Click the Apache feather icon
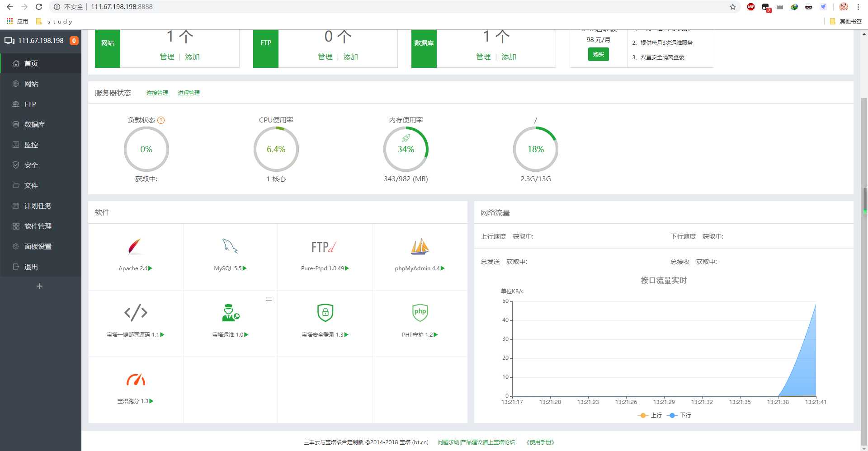The width and height of the screenshot is (868, 451). 135,247
